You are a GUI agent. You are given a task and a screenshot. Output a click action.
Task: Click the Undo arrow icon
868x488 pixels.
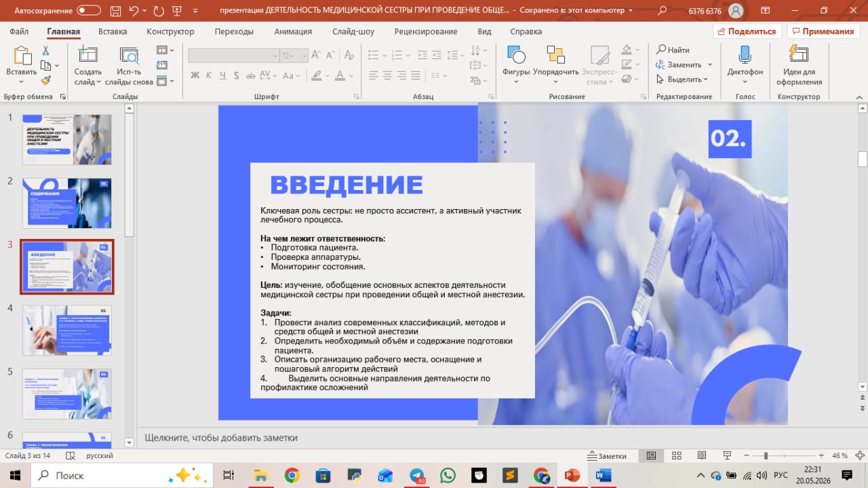click(134, 11)
